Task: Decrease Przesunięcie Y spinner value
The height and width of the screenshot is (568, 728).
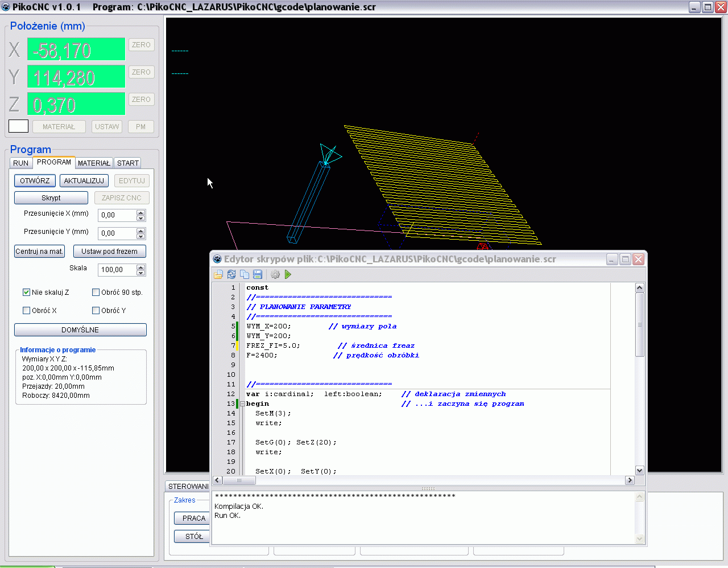Action: [x=141, y=236]
